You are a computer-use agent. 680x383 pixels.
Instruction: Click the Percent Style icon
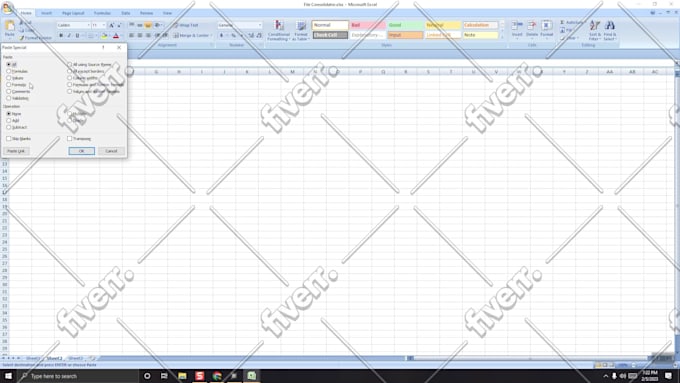[233, 36]
